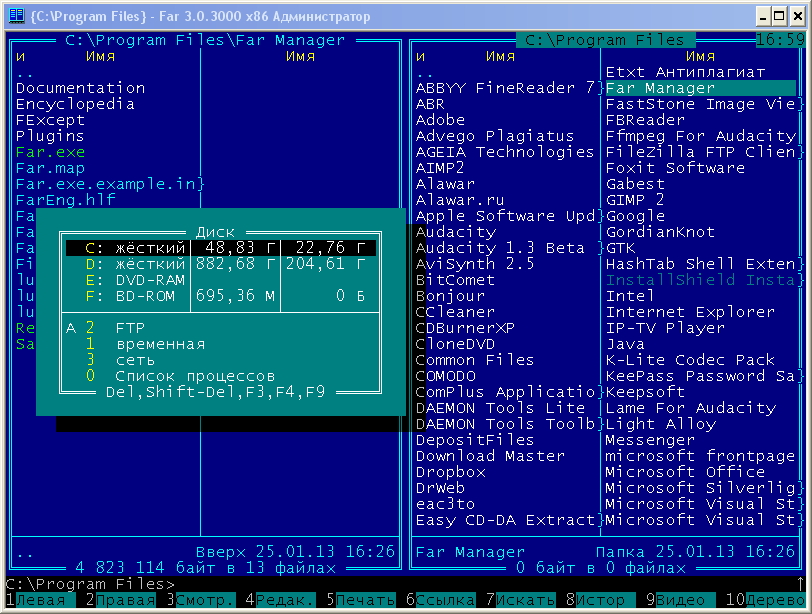Click the command line after C:\Program Files>

tap(484, 584)
